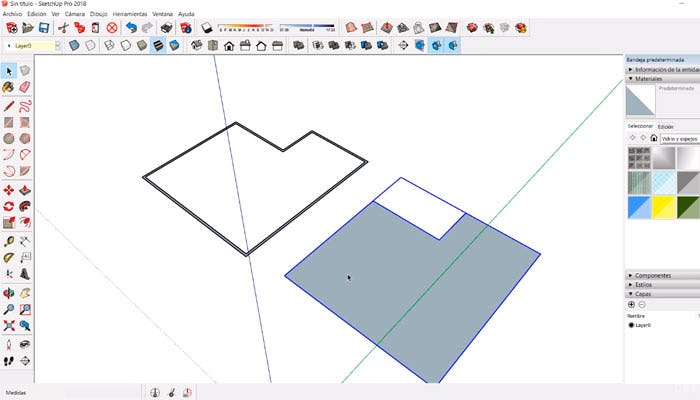Click the Print icon
Image resolution: width=700 pixels, height=400 pixels.
click(x=167, y=28)
